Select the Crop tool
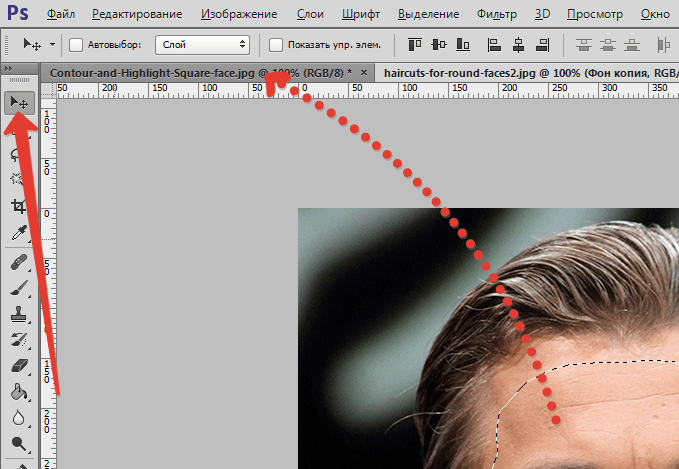Screen dimensions: 679x469 click(19, 207)
